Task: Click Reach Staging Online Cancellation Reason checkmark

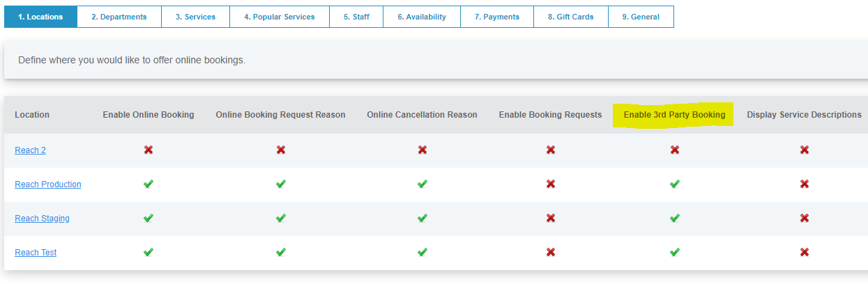Action: [x=422, y=218]
